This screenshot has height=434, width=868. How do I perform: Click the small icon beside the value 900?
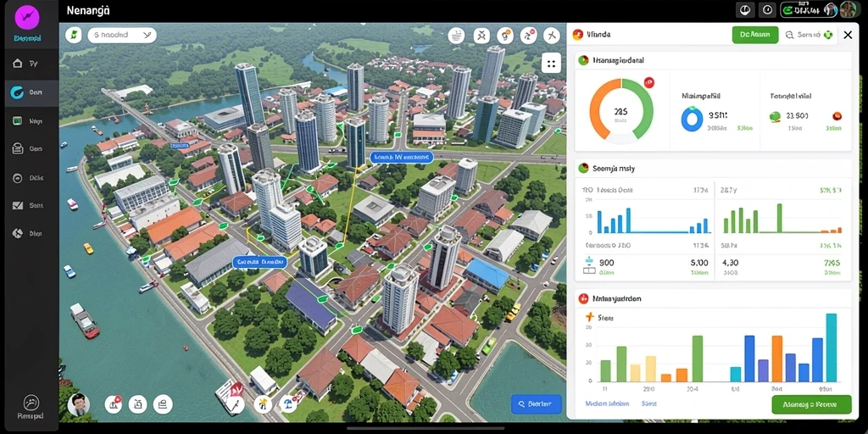click(x=589, y=265)
